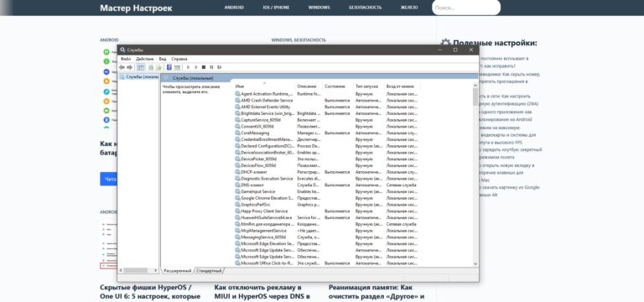Select the Google Chrome Elevation Service row
644x302 pixels.
tap(327, 198)
